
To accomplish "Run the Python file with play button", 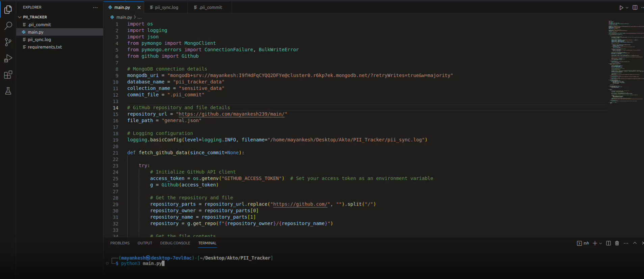I will tap(621, 7).
